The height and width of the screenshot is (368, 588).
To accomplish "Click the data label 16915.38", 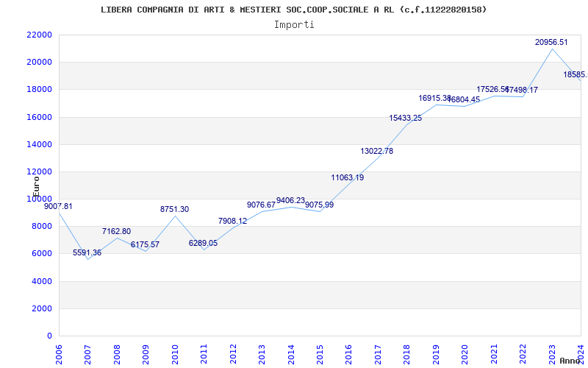I will tap(434, 98).
